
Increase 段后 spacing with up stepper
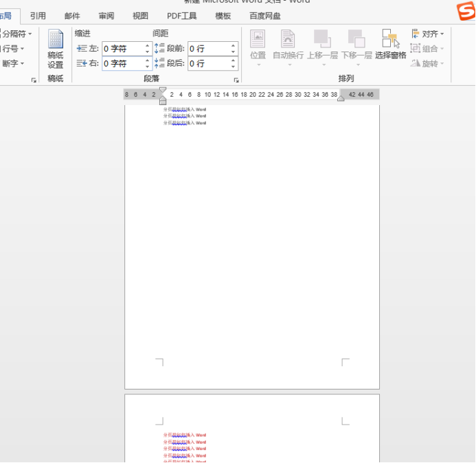233,60
